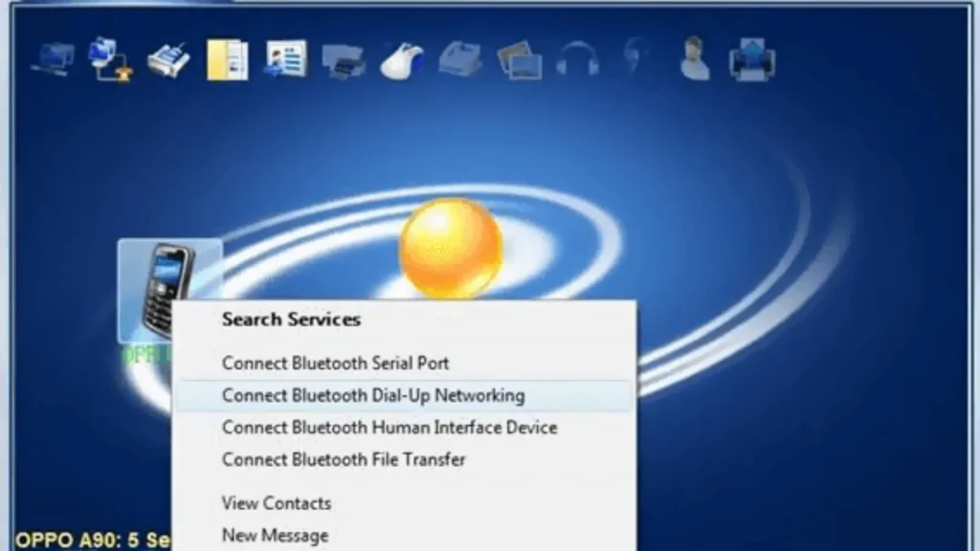980x551 pixels.
Task: Choose Connect Bluetooth Human Interface Device
Action: coord(389,428)
